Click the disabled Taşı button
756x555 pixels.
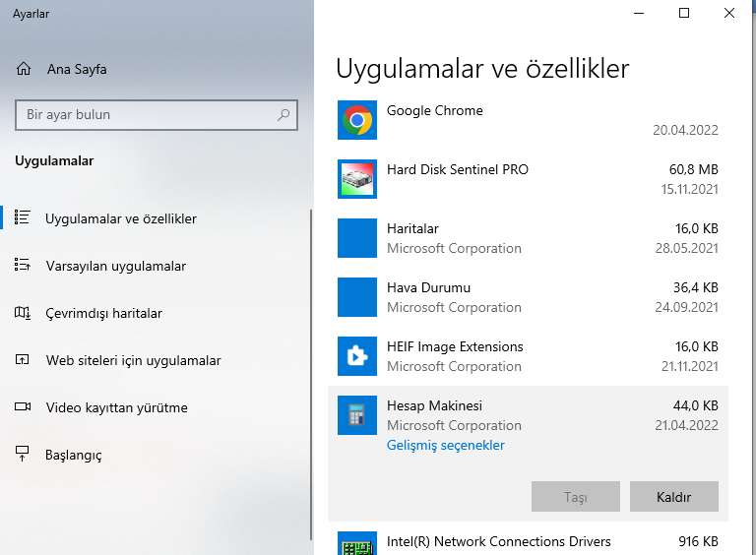click(576, 496)
